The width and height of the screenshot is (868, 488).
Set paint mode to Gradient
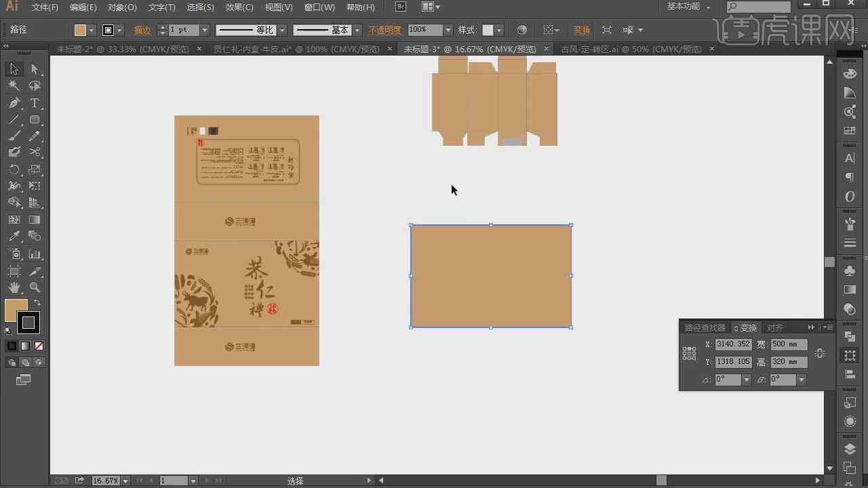(25, 346)
